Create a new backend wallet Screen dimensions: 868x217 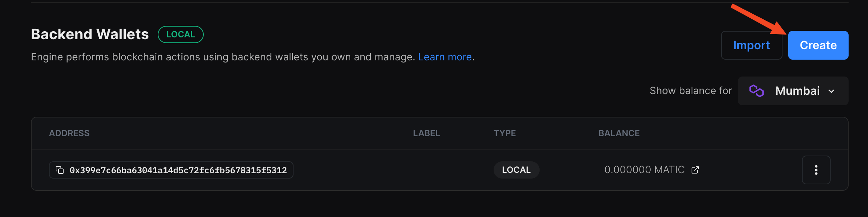coord(818,45)
